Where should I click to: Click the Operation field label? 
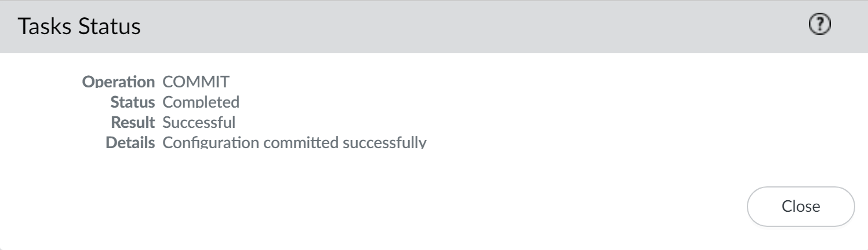tap(119, 82)
